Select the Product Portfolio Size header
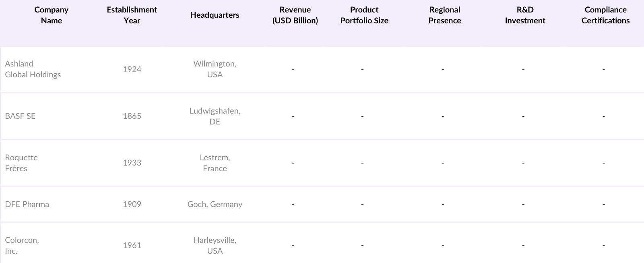The height and width of the screenshot is (263, 644). [364, 15]
